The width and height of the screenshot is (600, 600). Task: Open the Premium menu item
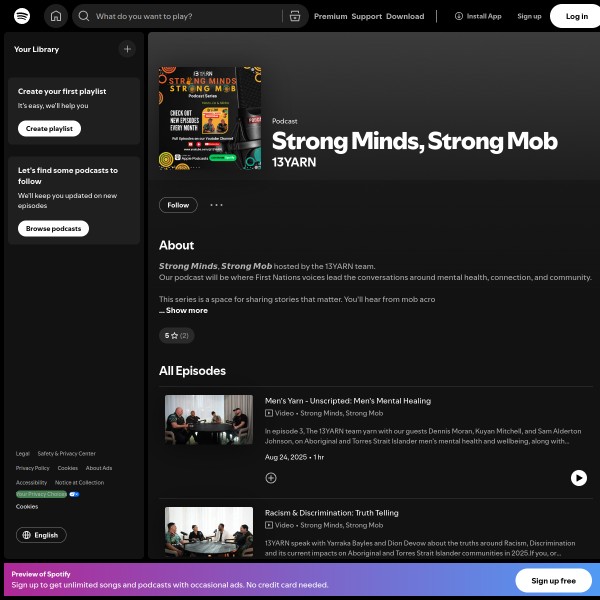pyautogui.click(x=330, y=16)
